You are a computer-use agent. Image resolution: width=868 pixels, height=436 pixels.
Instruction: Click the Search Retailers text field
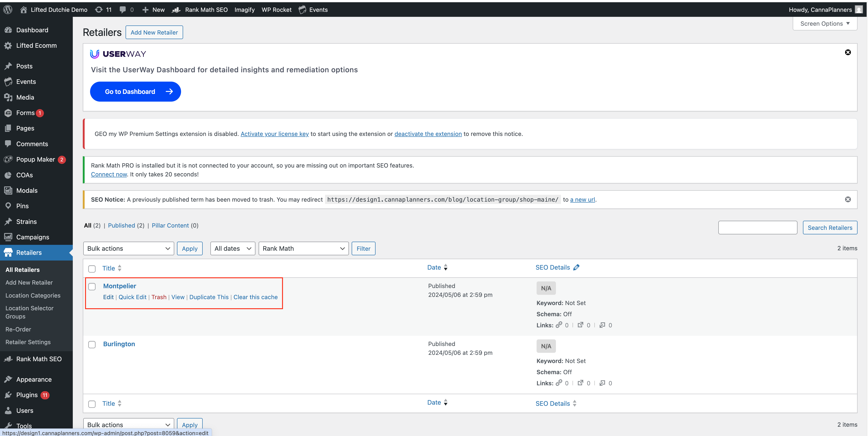pyautogui.click(x=757, y=228)
